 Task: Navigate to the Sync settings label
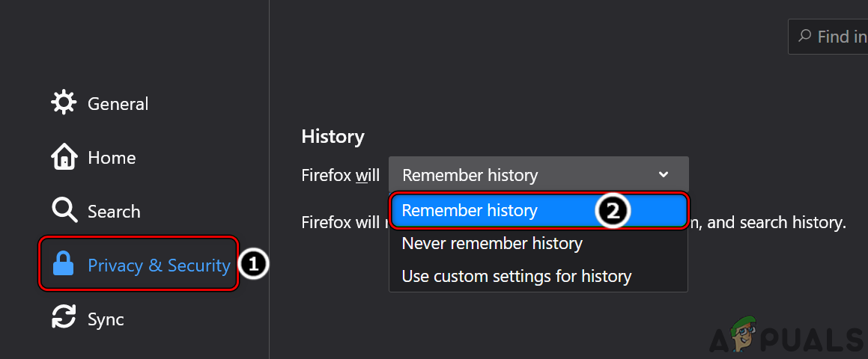pyautogui.click(x=106, y=319)
